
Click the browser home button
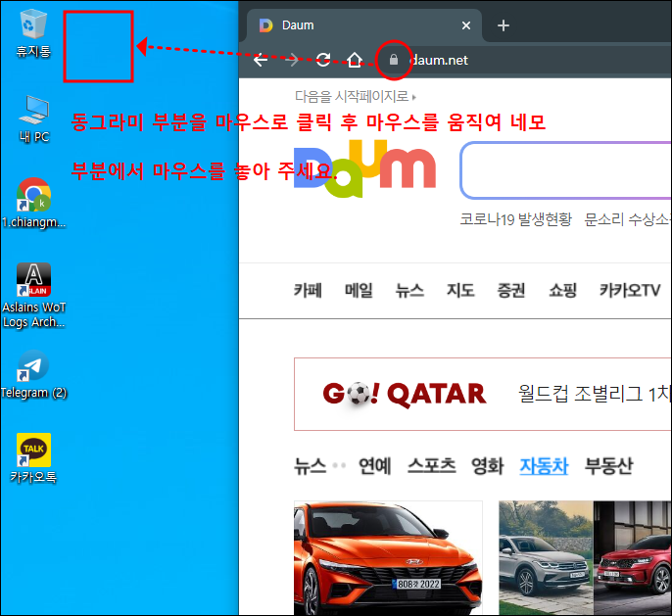tap(355, 60)
